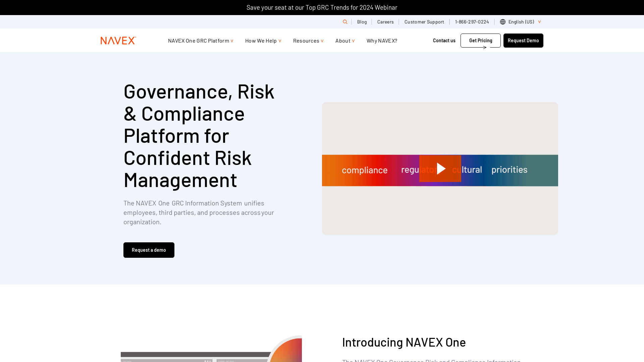Click the NAVEX One GRC Information System paragraph
Viewport: 644px width, 362px height.
199,213
